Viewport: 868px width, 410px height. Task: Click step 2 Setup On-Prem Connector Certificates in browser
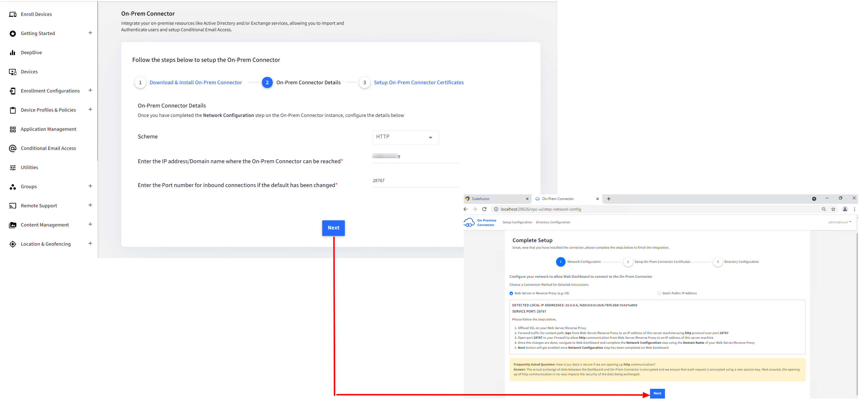pyautogui.click(x=657, y=262)
